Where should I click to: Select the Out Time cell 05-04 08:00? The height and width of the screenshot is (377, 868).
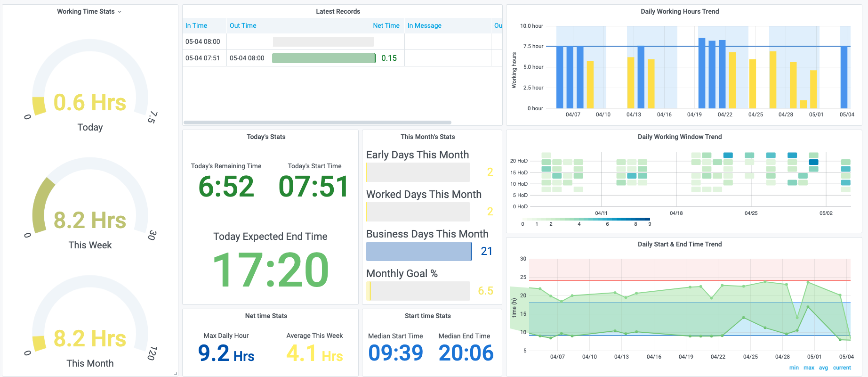(x=247, y=58)
